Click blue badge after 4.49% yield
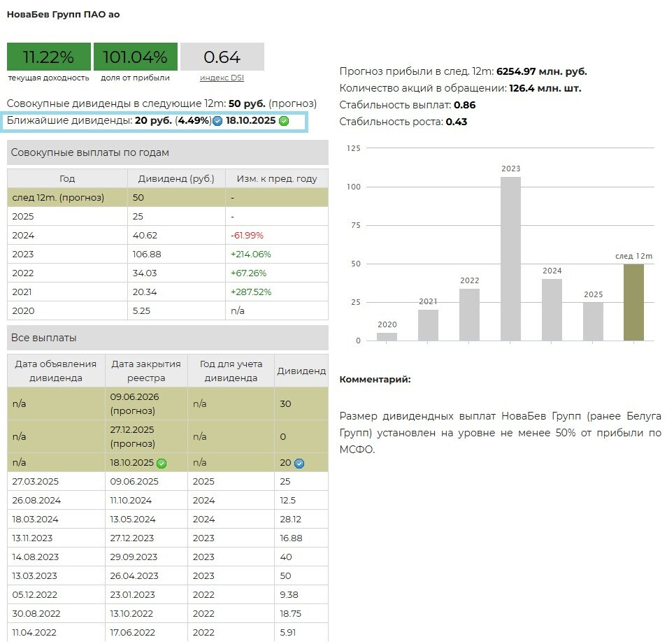Viewport: 667px width, 644px height. tap(217, 121)
